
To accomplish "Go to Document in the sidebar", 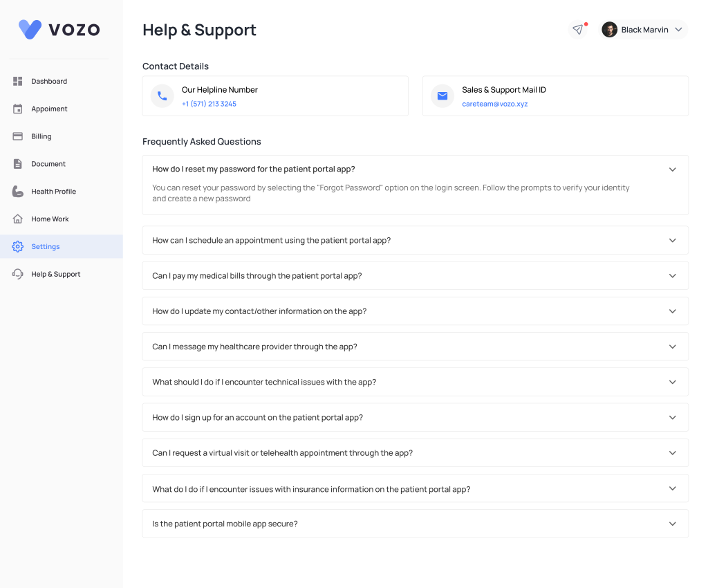I will (x=48, y=164).
